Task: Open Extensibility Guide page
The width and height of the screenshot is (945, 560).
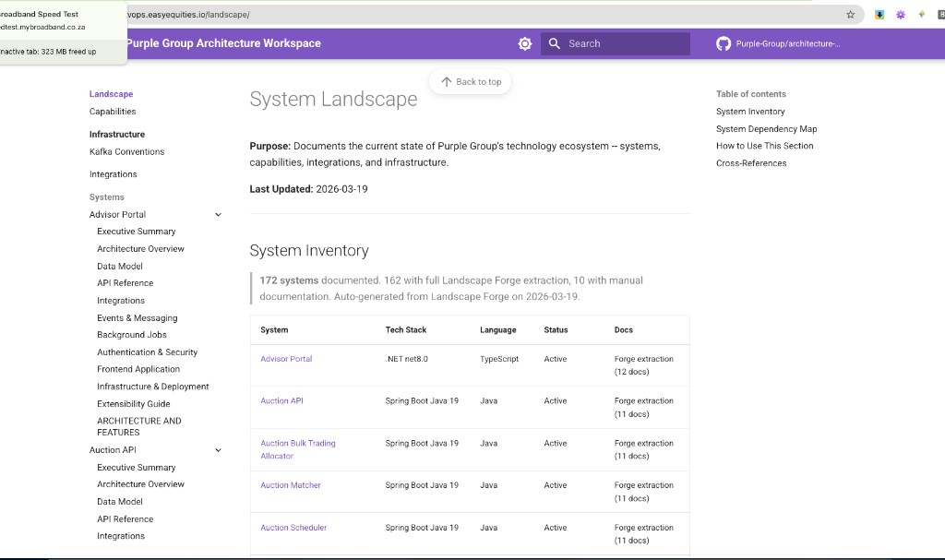Action: click(x=134, y=404)
